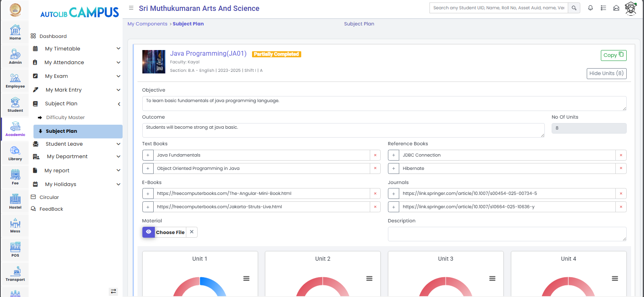Toggle the hamburger sidebar menu button

[x=131, y=8]
